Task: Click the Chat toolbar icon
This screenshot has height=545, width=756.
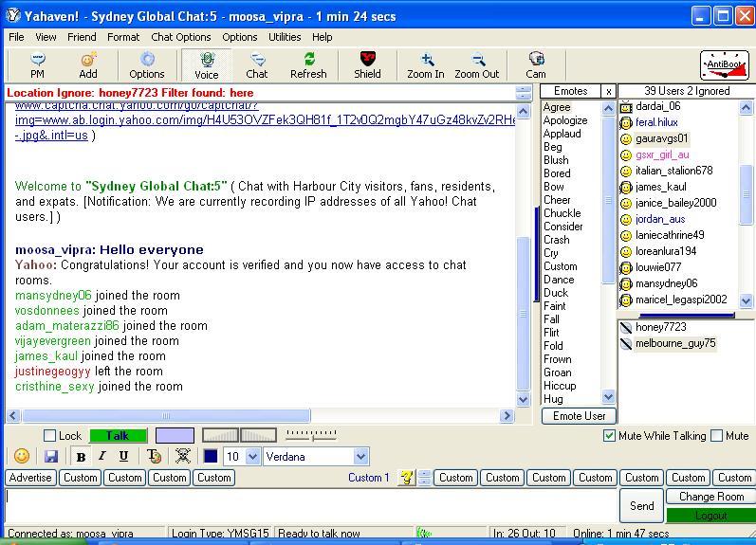Action: point(257,65)
